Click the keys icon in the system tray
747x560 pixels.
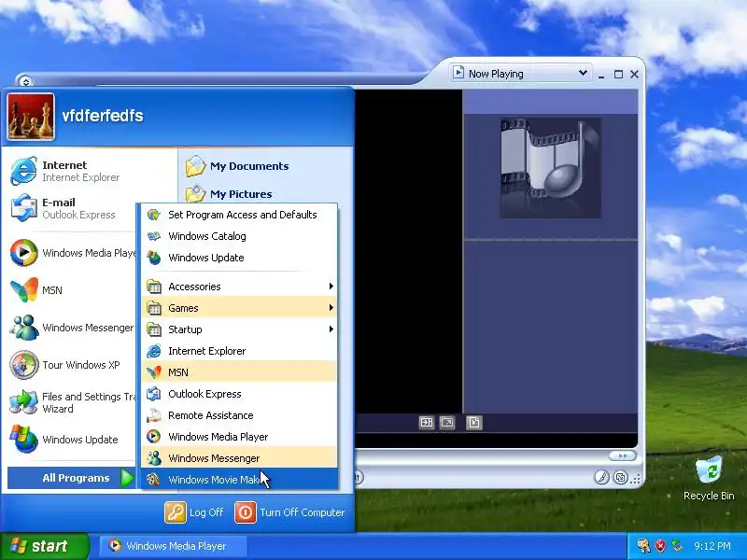[643, 546]
